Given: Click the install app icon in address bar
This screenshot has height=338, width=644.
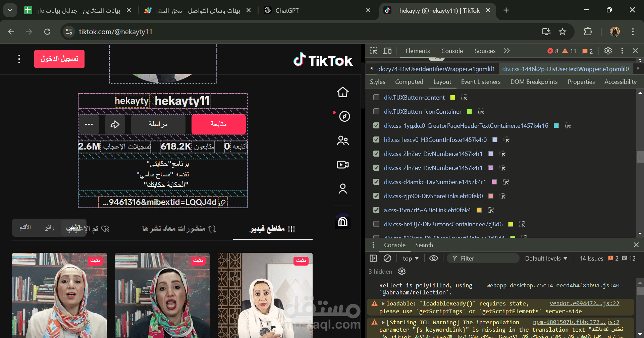Looking at the screenshot, I should (x=546, y=32).
